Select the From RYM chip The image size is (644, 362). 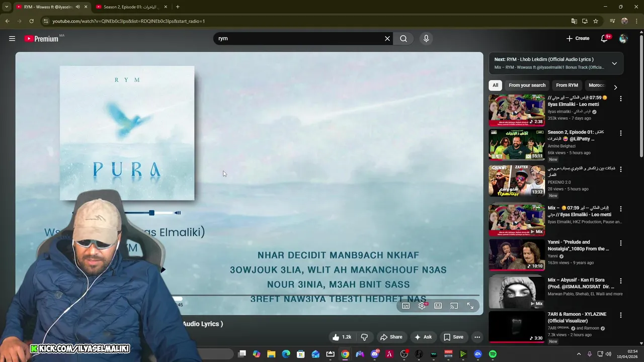tap(567, 85)
